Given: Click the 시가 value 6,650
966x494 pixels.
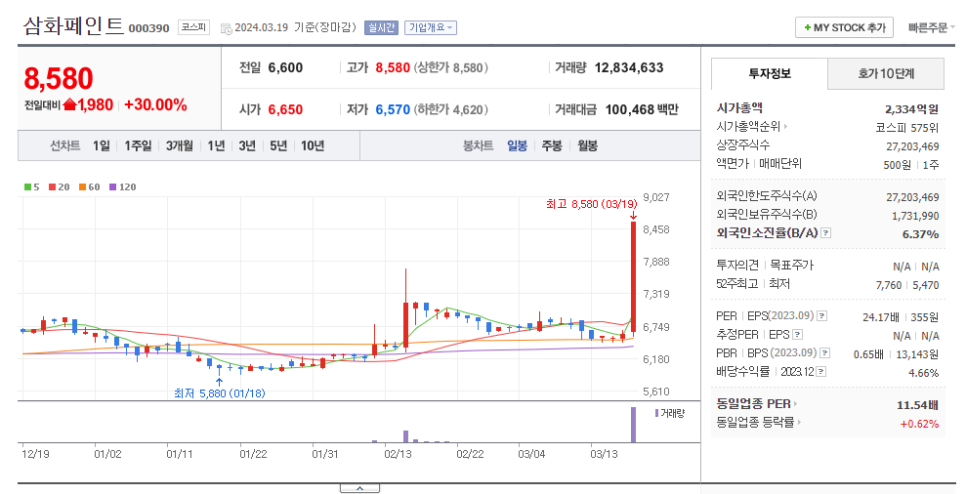Looking at the screenshot, I should [x=285, y=110].
